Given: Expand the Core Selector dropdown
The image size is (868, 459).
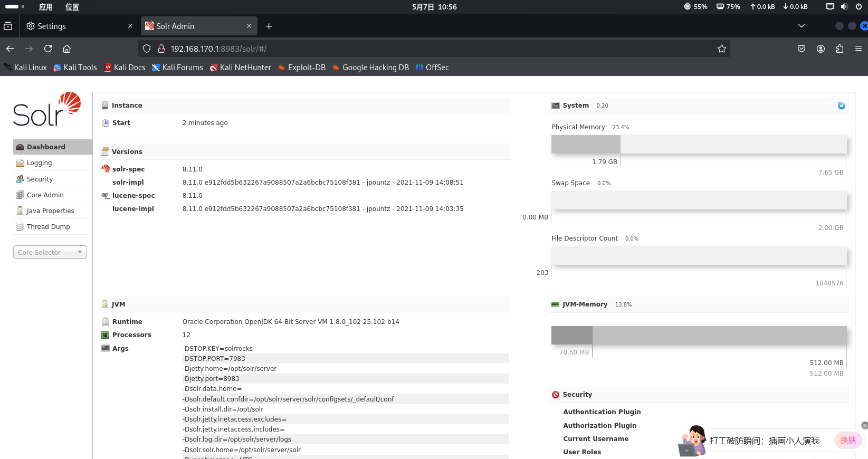Looking at the screenshot, I should click(50, 252).
